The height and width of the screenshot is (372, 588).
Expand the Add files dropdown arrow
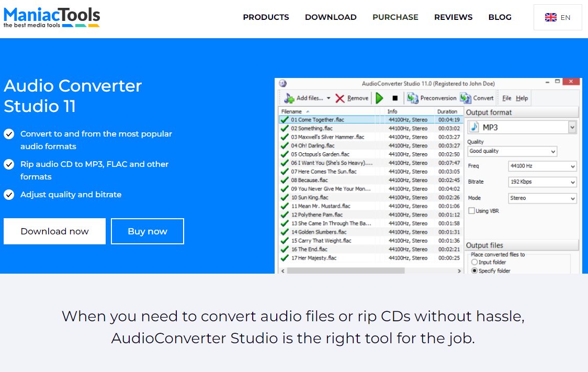point(329,98)
